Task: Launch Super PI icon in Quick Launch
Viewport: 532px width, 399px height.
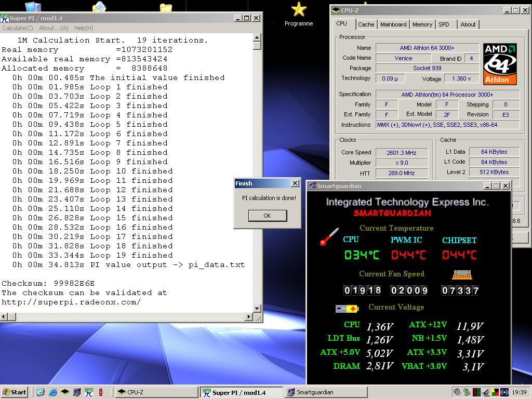Action: 89,392
